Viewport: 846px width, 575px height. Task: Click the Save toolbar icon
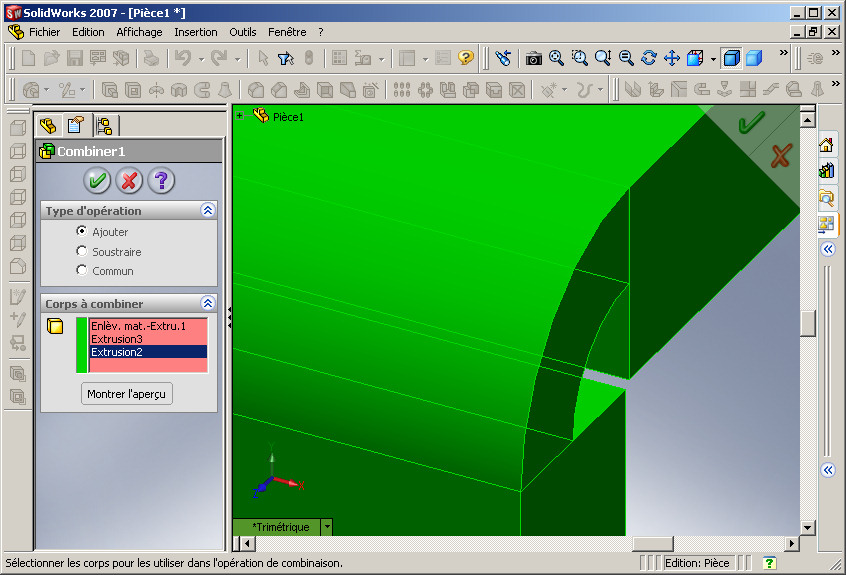[74, 58]
